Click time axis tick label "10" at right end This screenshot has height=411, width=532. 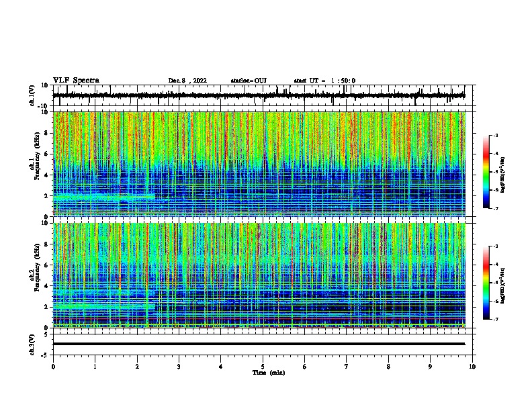click(x=472, y=367)
